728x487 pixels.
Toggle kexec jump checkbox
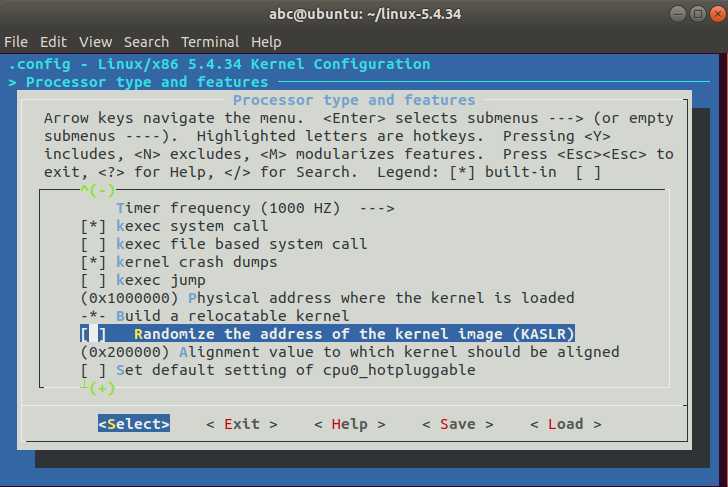[x=93, y=280]
